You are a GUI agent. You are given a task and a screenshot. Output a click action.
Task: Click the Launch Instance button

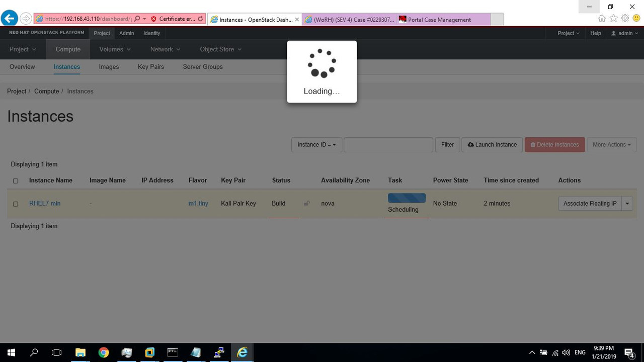coord(492,145)
